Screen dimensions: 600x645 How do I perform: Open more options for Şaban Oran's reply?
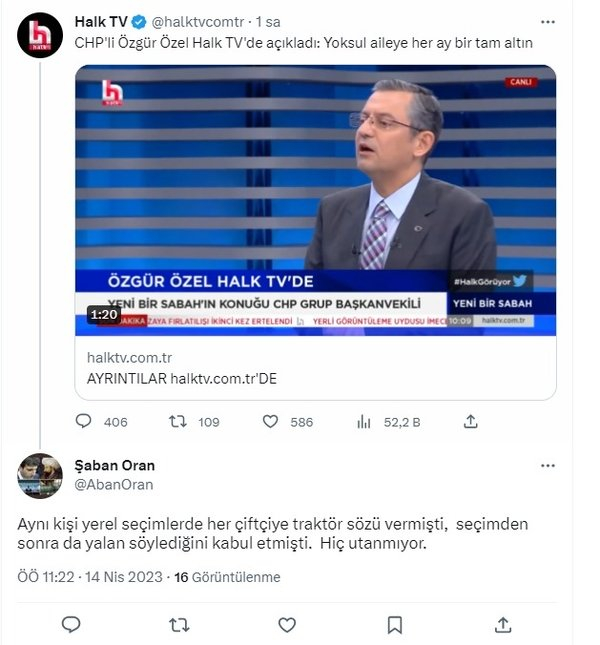click(547, 466)
